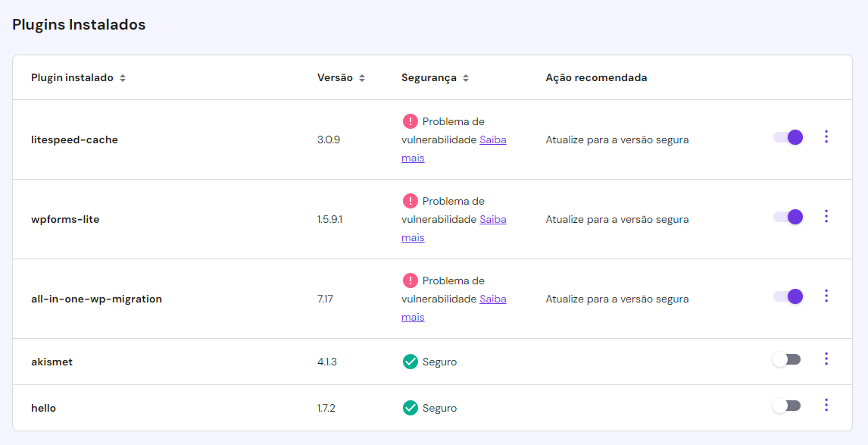Viewport: 868px width, 445px height.
Task: Click the warning icon beside all-in-one-wp-migration
Action: (409, 280)
